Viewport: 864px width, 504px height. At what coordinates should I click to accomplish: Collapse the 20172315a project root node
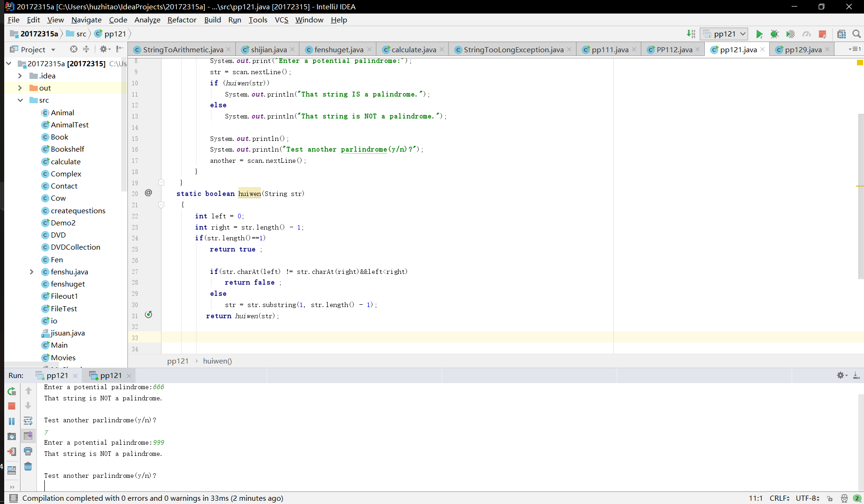click(x=9, y=63)
